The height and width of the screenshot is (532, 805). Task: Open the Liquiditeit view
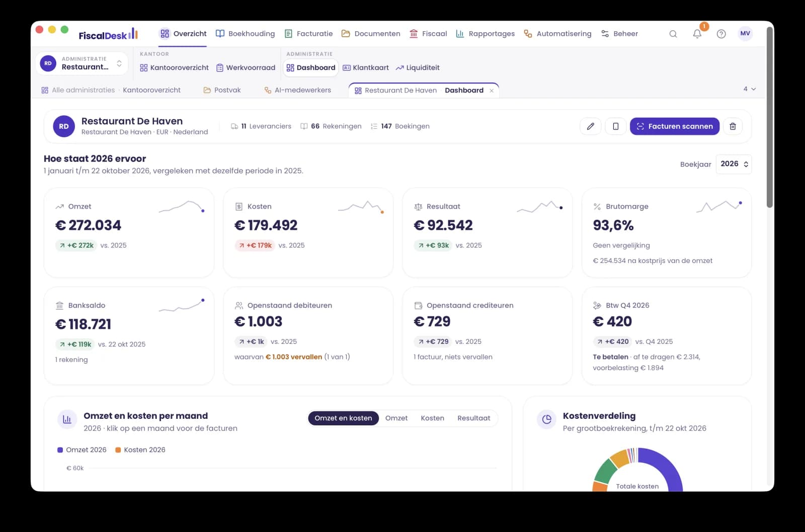click(x=418, y=68)
